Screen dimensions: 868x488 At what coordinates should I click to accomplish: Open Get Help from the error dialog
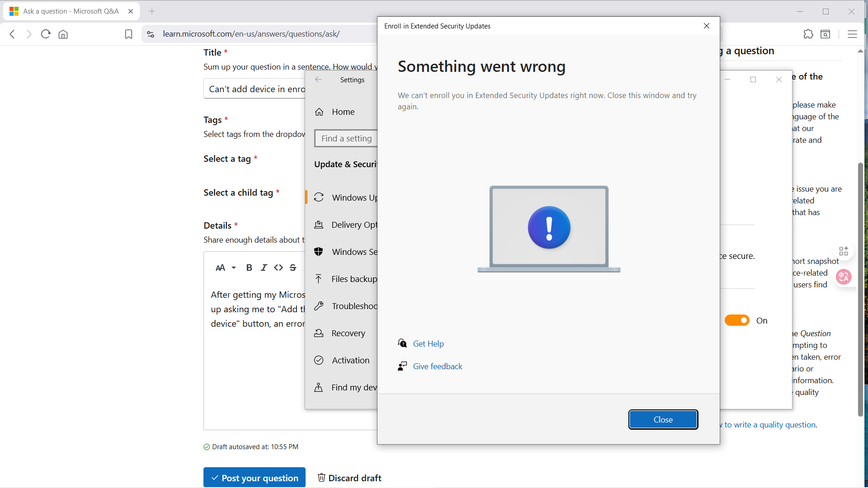coord(427,343)
